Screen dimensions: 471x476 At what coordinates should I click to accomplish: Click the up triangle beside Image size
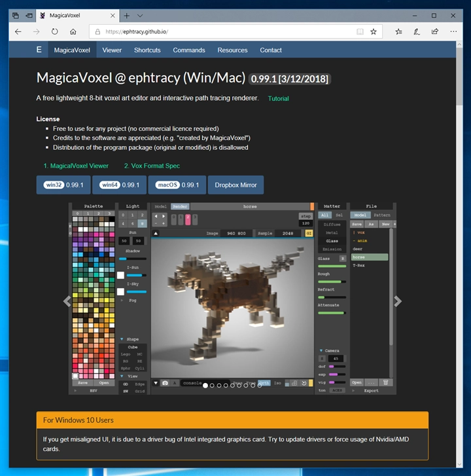tap(156, 233)
